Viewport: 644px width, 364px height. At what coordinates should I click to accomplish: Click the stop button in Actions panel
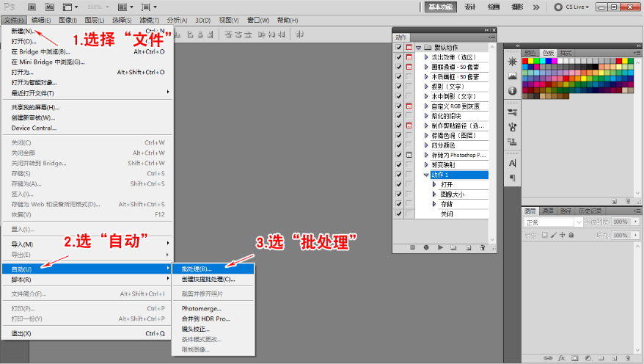point(412,247)
